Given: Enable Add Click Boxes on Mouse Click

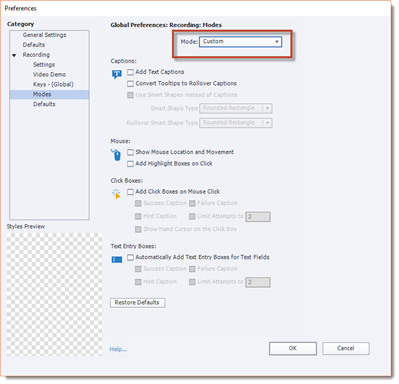Looking at the screenshot, I should point(130,192).
